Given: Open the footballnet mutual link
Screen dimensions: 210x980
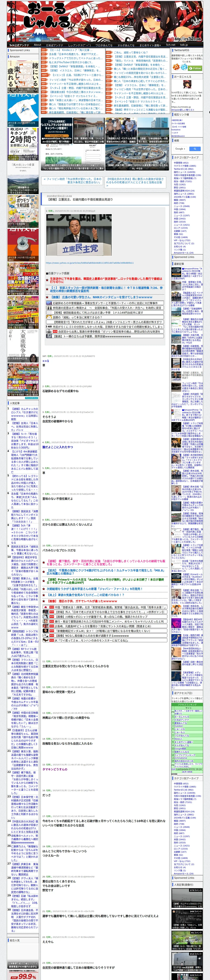Looking at the screenshot, I should click(x=176, y=129).
